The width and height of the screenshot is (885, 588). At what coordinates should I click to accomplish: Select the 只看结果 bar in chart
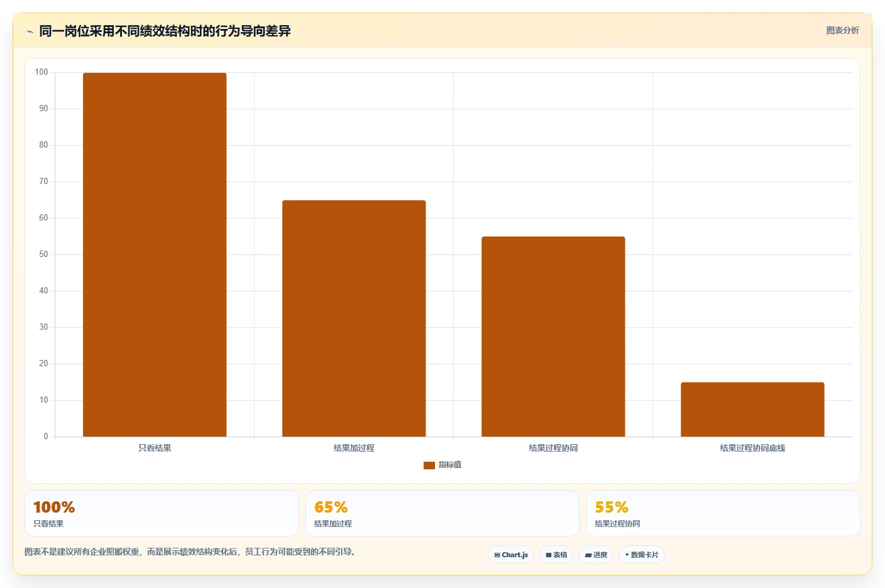coord(155,254)
